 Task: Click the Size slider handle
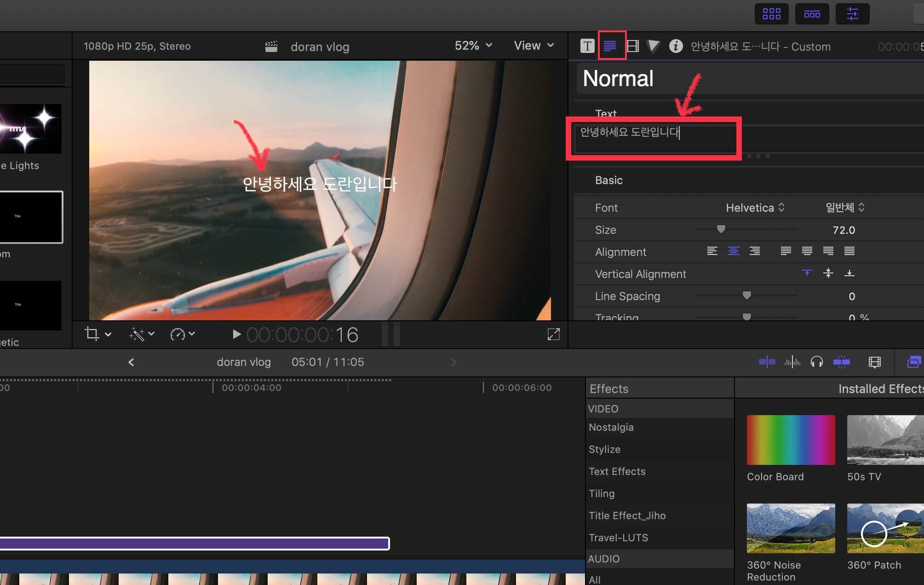(721, 229)
